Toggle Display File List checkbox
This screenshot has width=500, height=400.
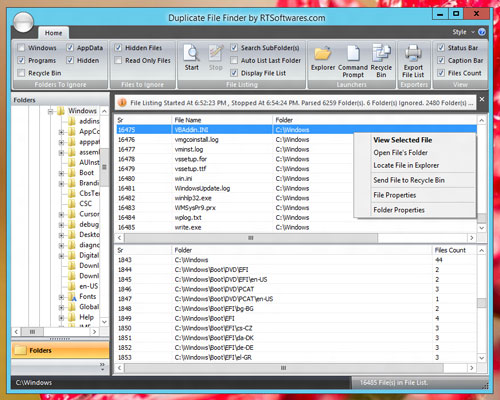(x=234, y=73)
